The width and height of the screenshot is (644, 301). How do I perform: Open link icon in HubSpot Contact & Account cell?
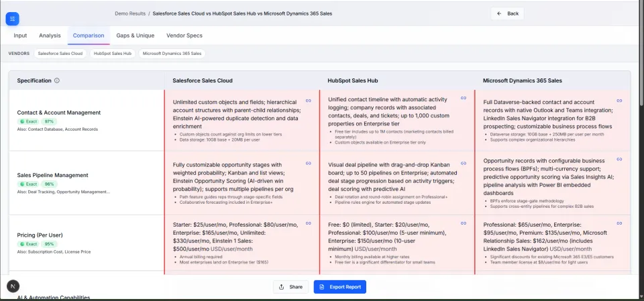click(464, 98)
